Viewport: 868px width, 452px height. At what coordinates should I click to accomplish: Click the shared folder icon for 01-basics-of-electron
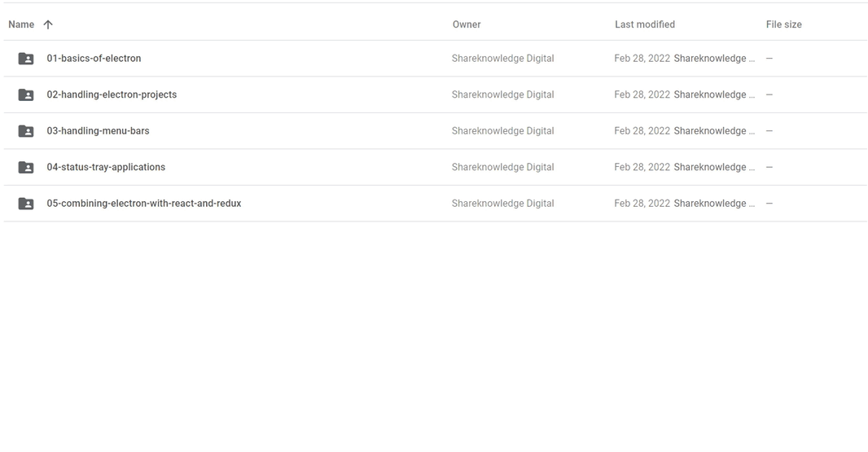[x=26, y=58]
